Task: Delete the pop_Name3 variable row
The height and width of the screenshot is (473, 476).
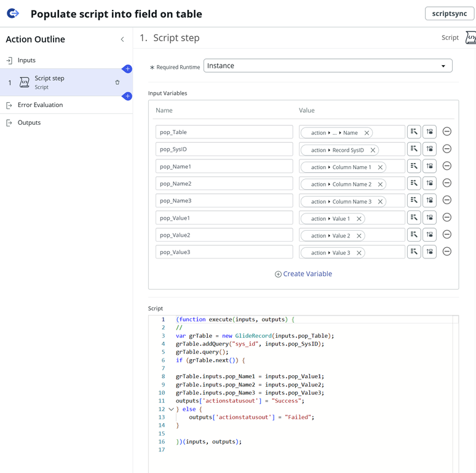Action: (x=447, y=200)
